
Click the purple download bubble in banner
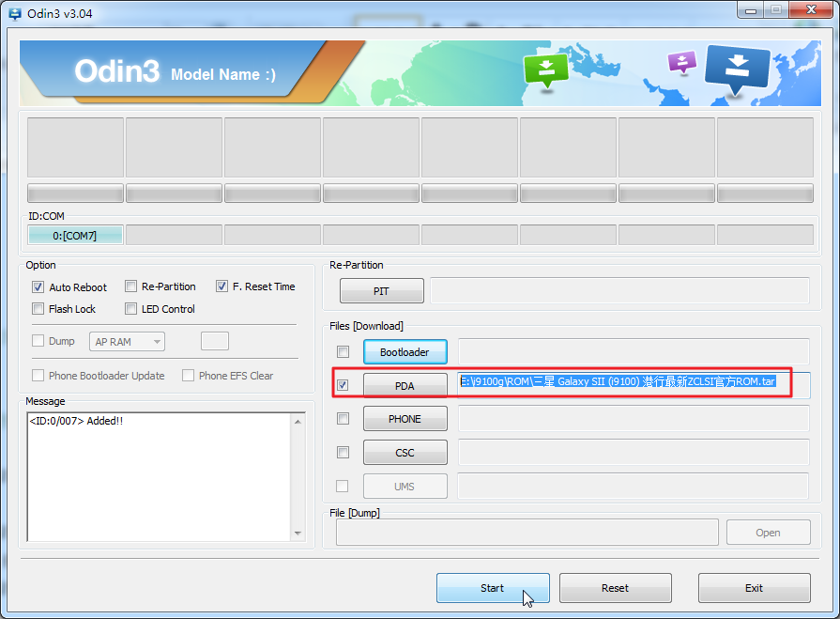[682, 62]
